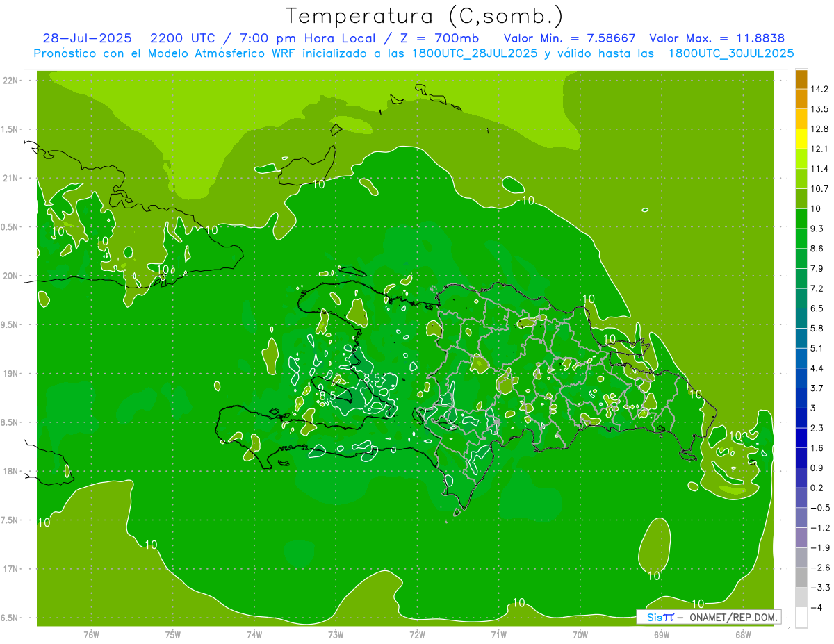This screenshot has height=644, width=834.
Task: Click the "73W" longitude axis label
Action: (336, 635)
